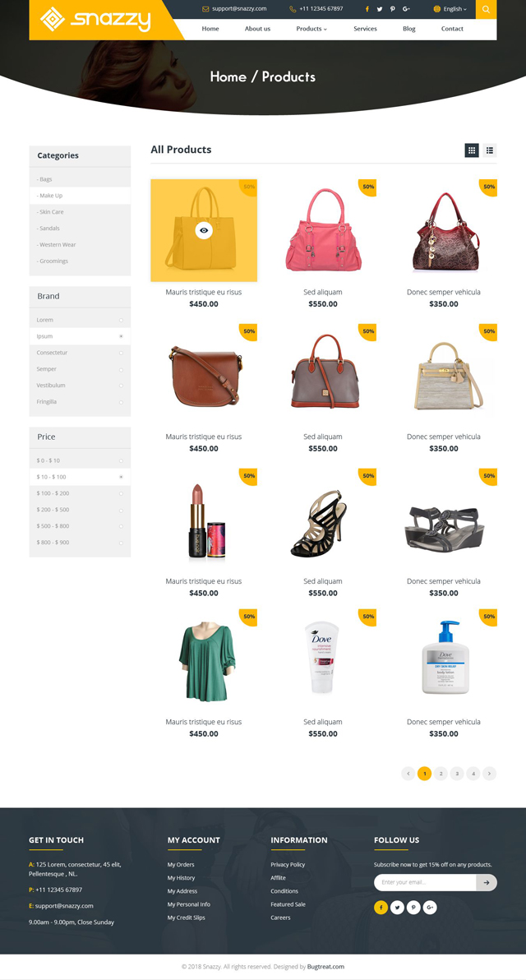Go to page 3 of products
526x980 pixels.
tap(457, 774)
